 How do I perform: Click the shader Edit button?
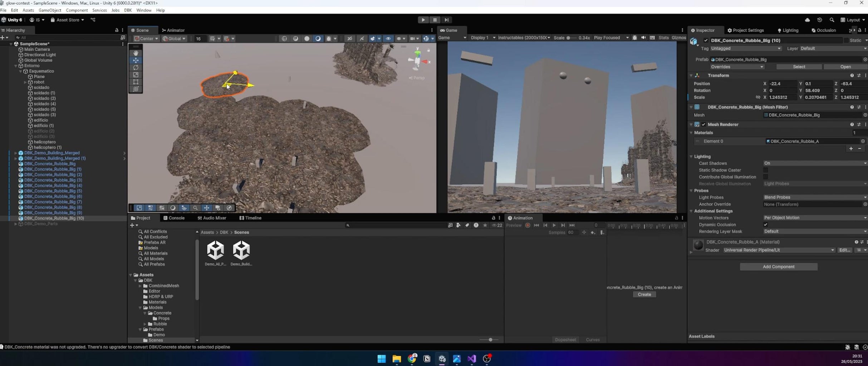coord(845,250)
